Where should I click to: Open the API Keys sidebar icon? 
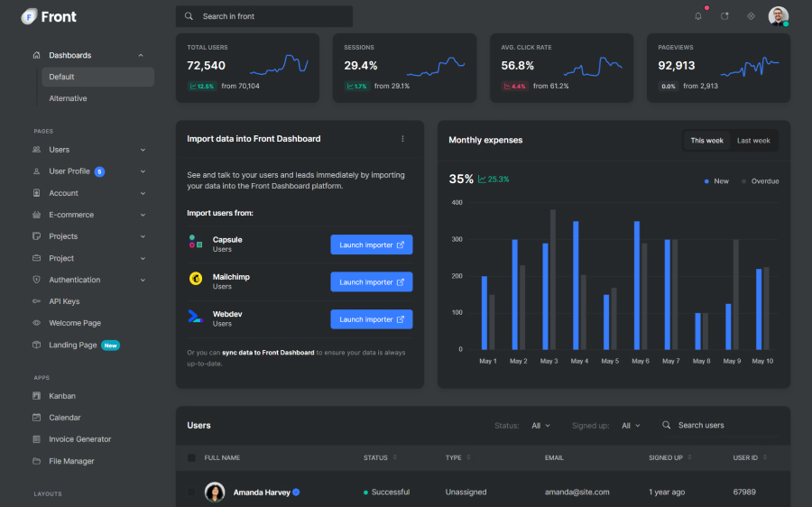36,301
